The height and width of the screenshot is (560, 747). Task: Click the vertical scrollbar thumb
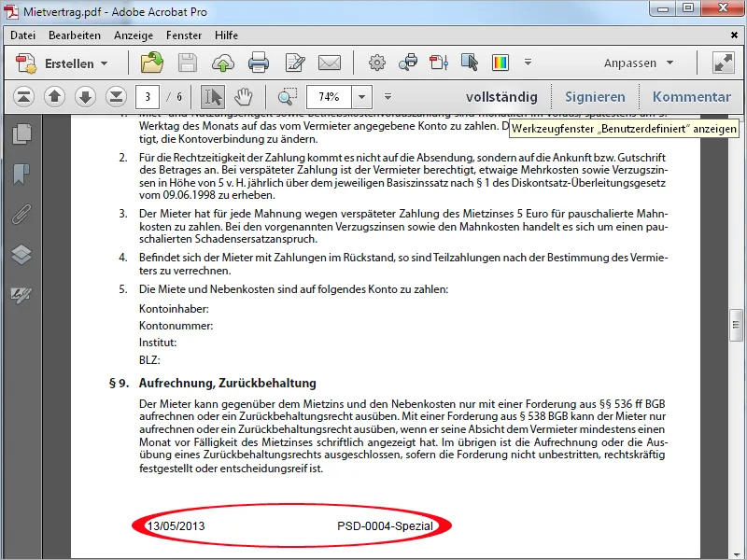[x=736, y=325]
